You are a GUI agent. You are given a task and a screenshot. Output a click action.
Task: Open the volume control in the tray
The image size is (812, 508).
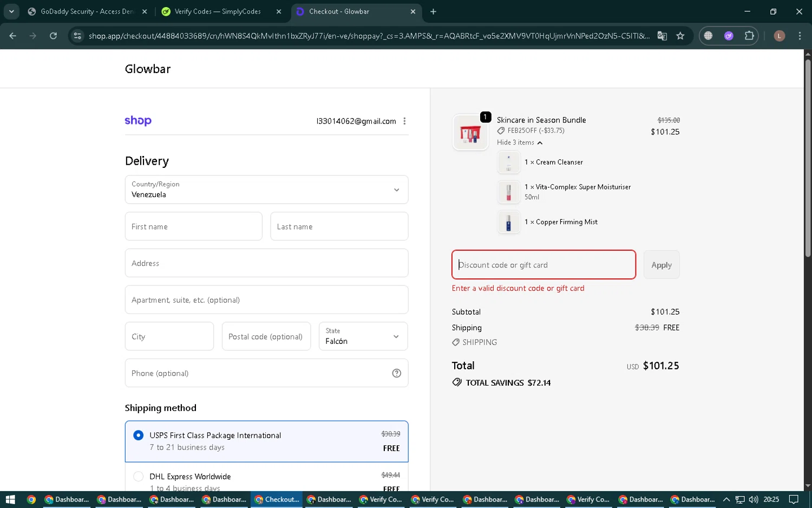753,499
